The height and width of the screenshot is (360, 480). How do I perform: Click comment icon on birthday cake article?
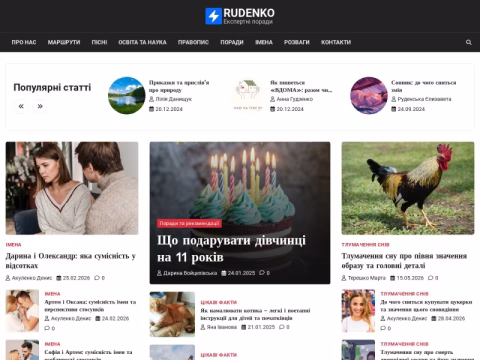pos(262,273)
